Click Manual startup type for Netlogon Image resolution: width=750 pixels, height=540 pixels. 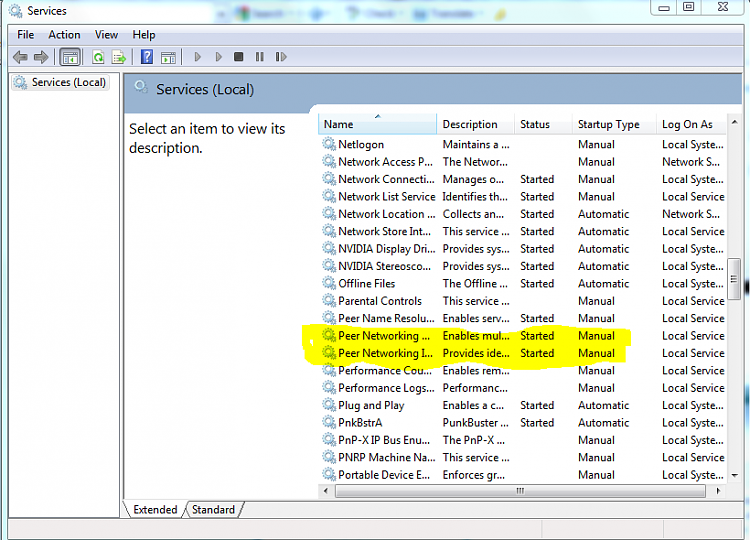pos(596,144)
